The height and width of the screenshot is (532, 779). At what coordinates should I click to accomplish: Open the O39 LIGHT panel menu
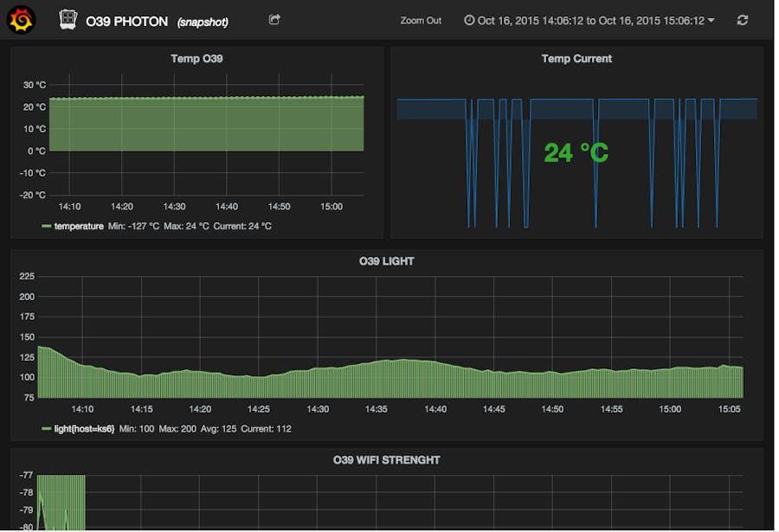[x=388, y=260]
